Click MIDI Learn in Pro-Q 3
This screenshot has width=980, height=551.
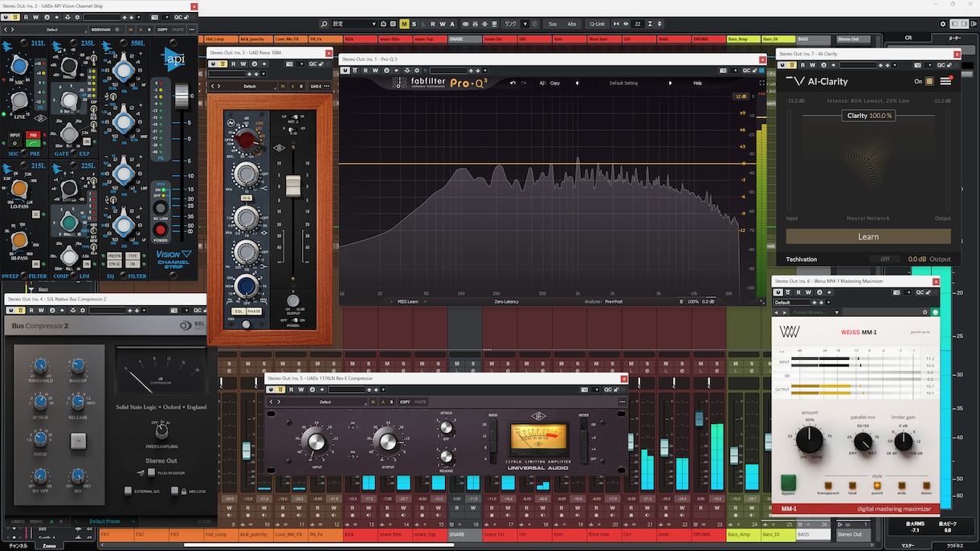(408, 301)
